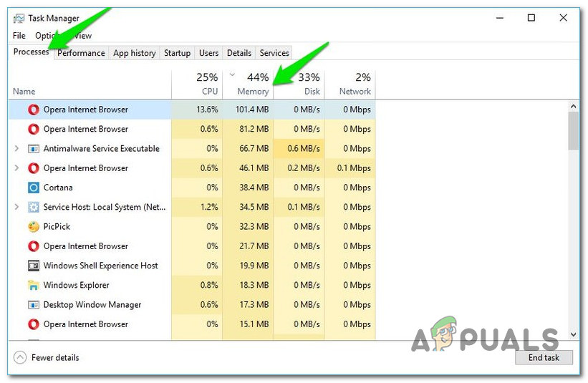Open the File menu
Viewport: 588px width, 383px height.
pos(19,36)
